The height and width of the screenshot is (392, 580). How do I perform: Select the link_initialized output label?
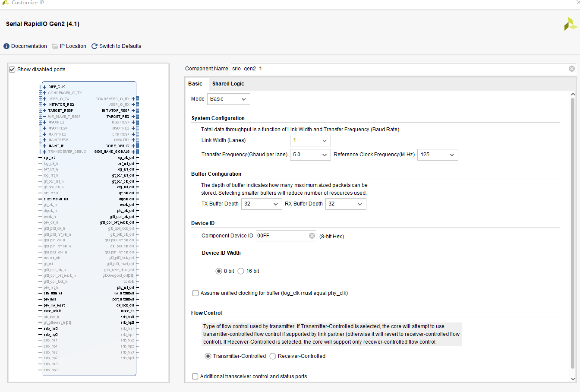(124, 294)
